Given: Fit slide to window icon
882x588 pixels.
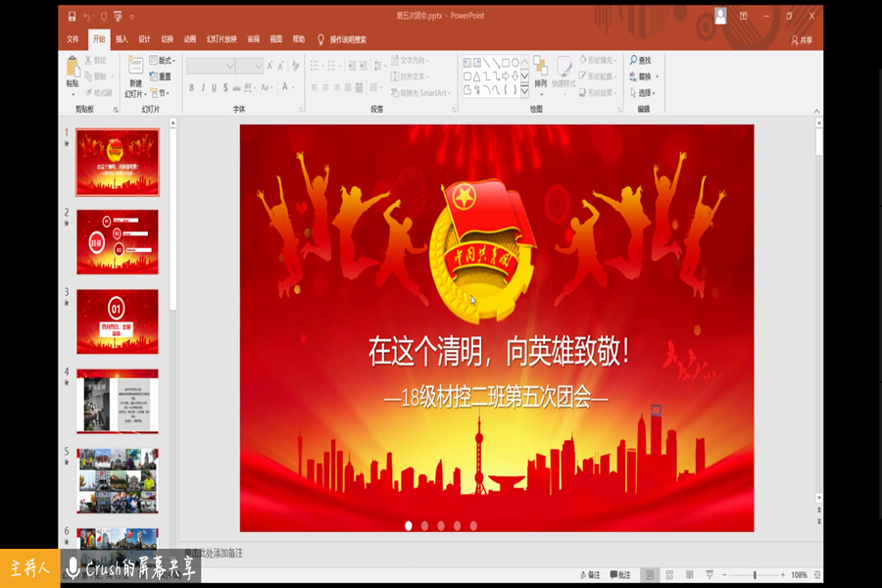Looking at the screenshot, I should (x=817, y=574).
